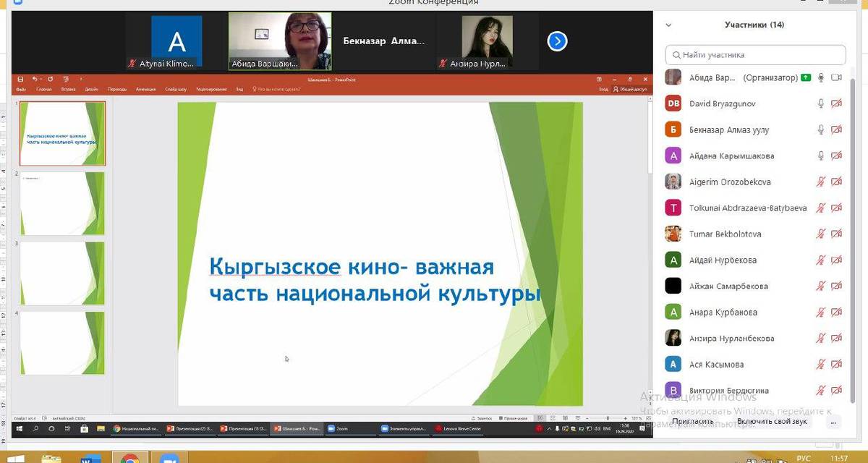Screen dimensions: 868x463
Task: Collapse the Участники panel using the chevron
Action: [668, 25]
